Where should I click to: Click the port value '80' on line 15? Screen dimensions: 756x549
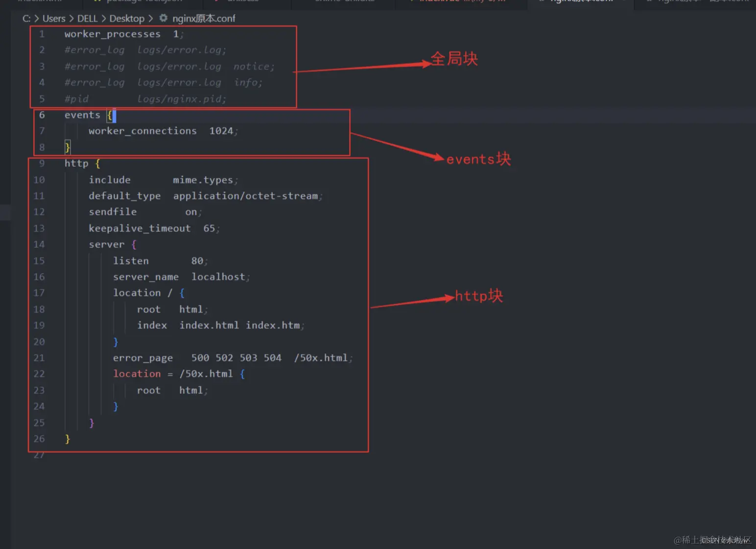point(197,261)
